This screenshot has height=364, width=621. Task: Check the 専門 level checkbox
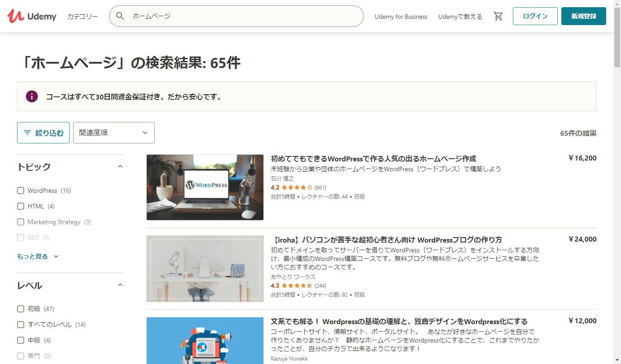21,356
